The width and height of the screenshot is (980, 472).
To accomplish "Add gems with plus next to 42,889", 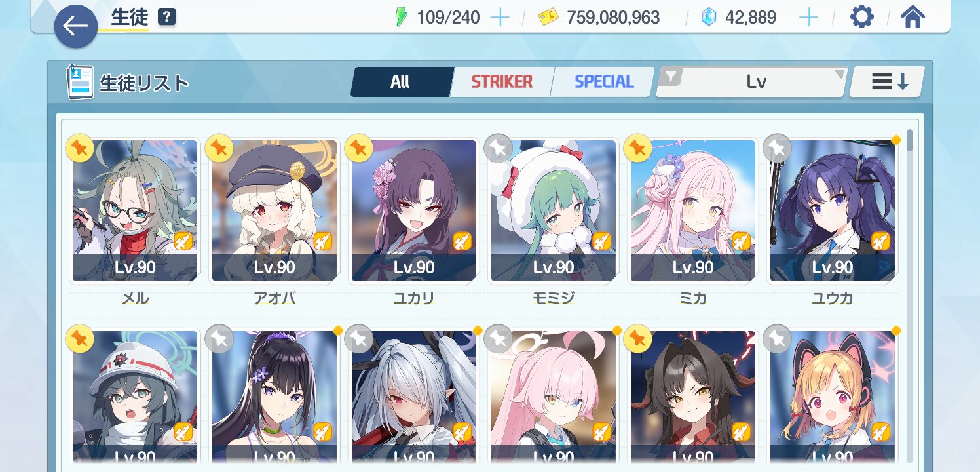I will [x=809, y=18].
